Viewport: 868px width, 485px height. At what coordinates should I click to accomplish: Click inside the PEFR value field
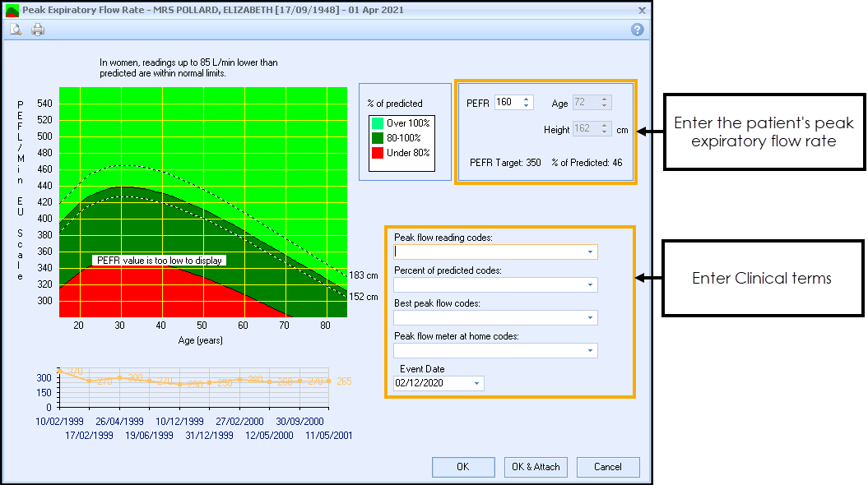[x=506, y=102]
